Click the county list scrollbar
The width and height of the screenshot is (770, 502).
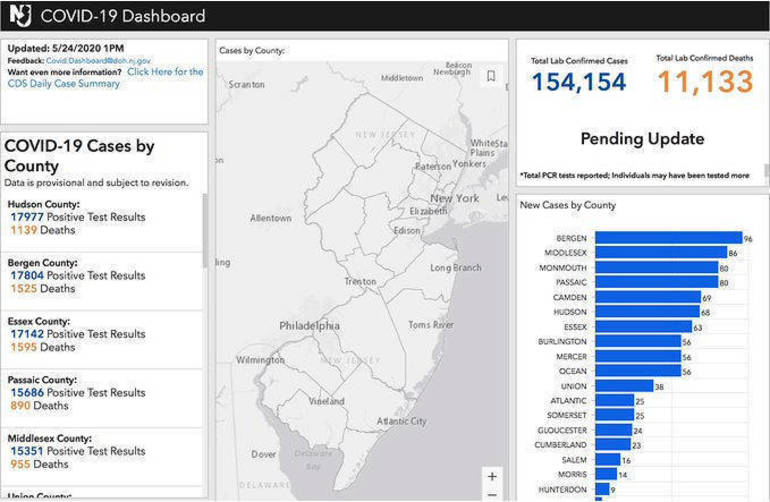tap(206, 230)
